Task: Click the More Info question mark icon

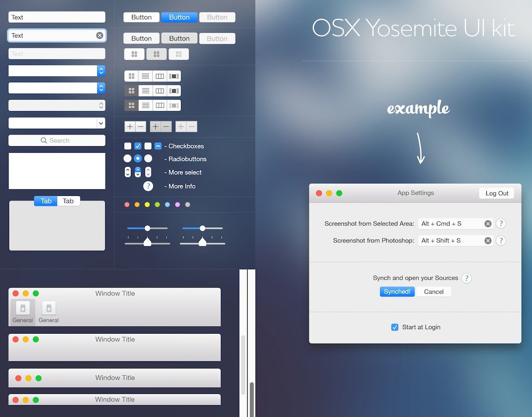Action: (148, 186)
